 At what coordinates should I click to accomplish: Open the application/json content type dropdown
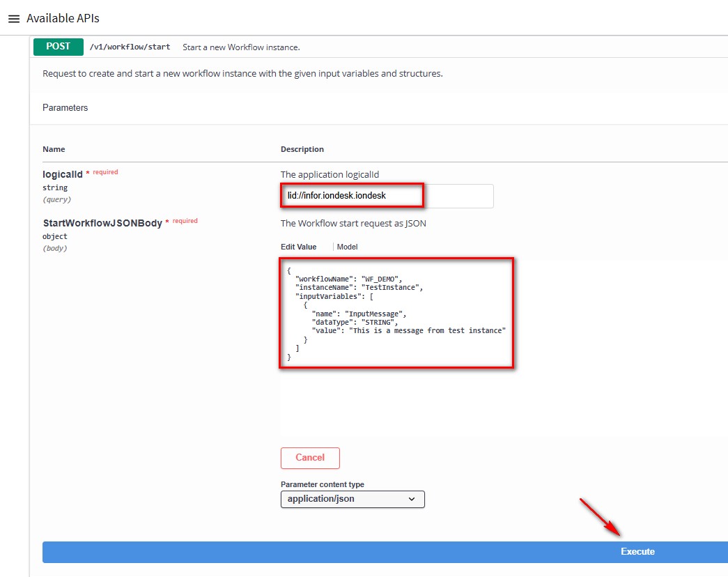click(353, 499)
